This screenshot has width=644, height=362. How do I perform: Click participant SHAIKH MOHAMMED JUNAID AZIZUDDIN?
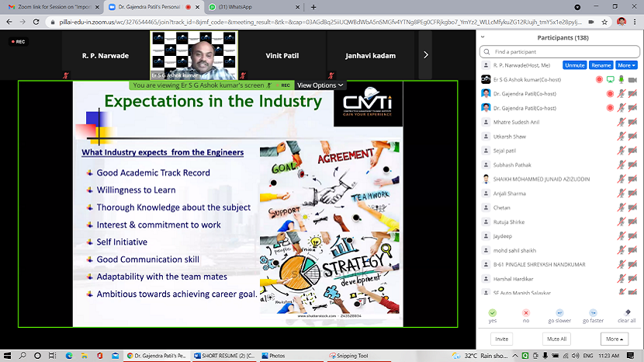coord(542,179)
